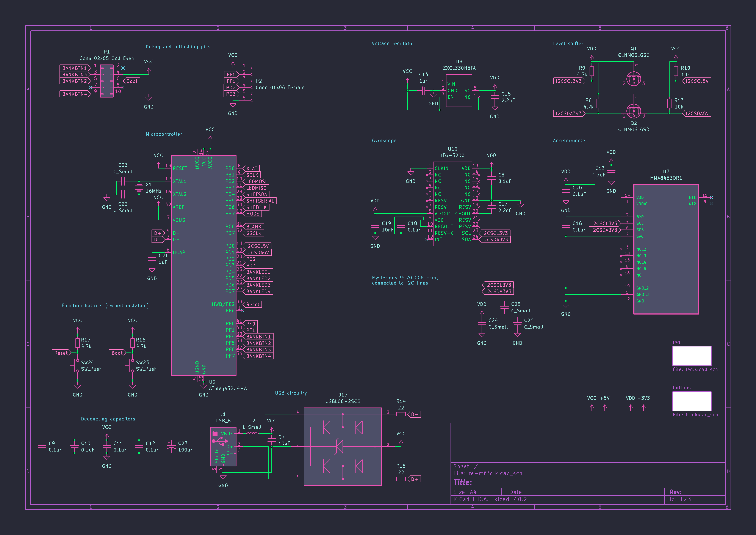Click resistor R15 22 ohm symbol
The image size is (756, 535).
[x=401, y=479]
